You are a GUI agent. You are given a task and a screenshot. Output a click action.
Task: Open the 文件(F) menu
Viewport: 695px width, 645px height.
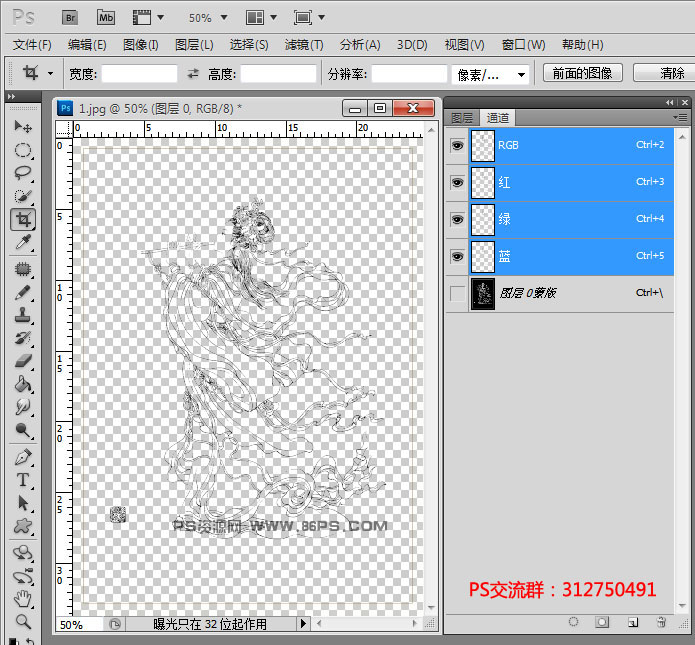(32, 45)
